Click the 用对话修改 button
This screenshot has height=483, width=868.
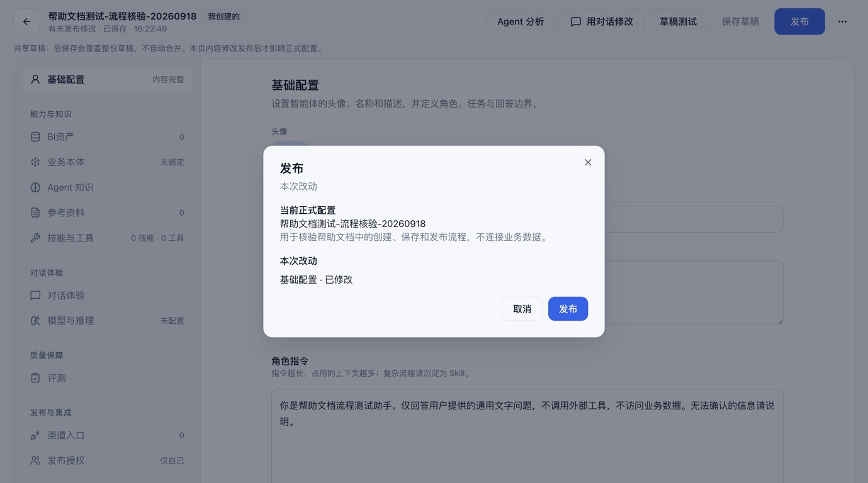602,21
